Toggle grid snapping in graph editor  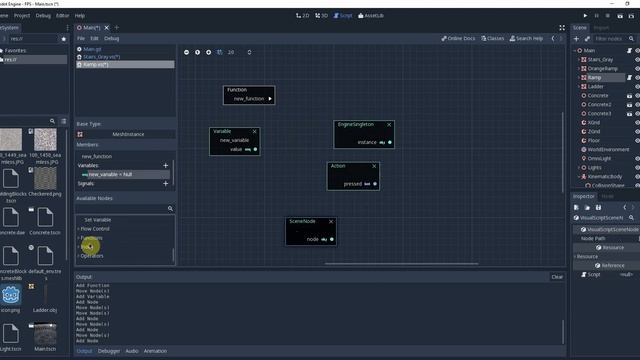point(220,52)
